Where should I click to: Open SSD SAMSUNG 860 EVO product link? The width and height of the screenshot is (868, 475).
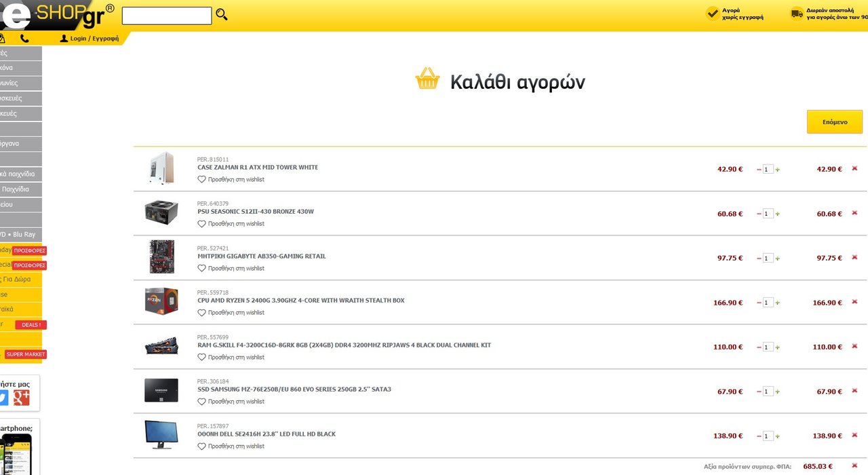pos(294,389)
